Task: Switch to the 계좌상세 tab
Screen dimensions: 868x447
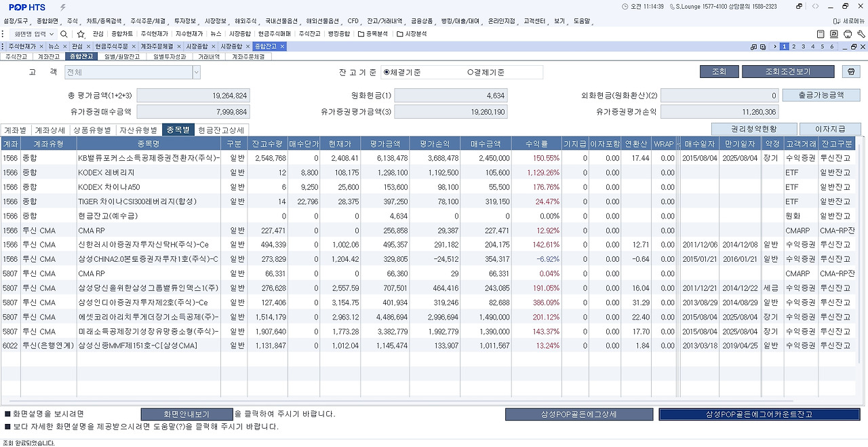Action: [51, 130]
